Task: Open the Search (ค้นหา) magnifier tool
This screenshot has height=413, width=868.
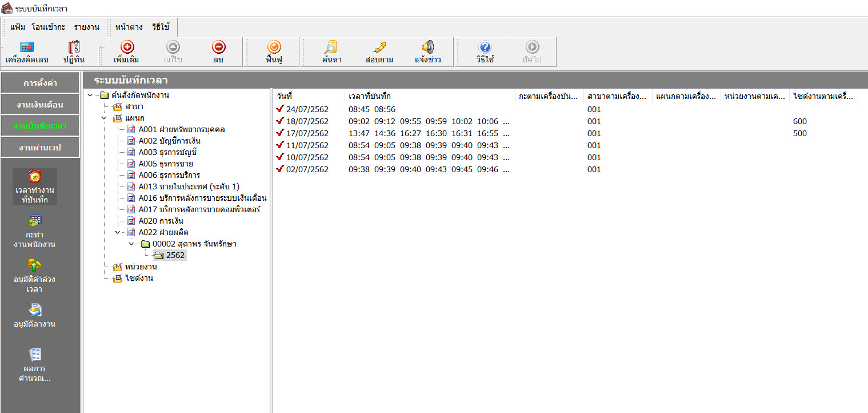Action: tap(331, 52)
